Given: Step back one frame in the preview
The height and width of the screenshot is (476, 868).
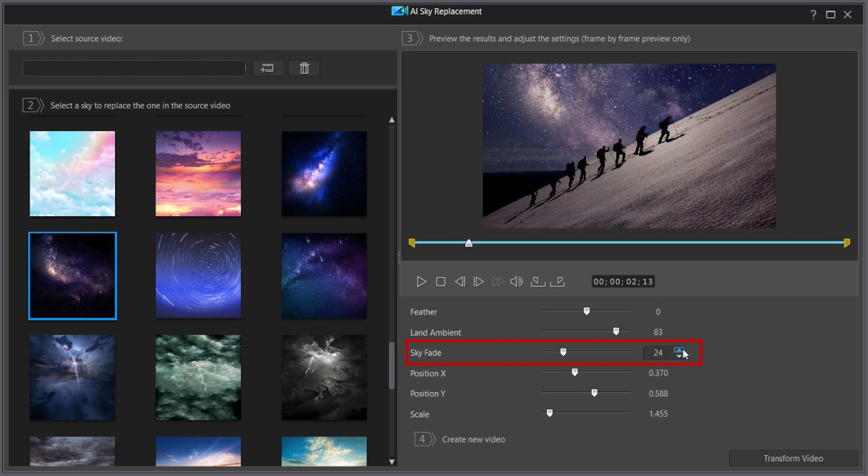Looking at the screenshot, I should pyautogui.click(x=460, y=281).
